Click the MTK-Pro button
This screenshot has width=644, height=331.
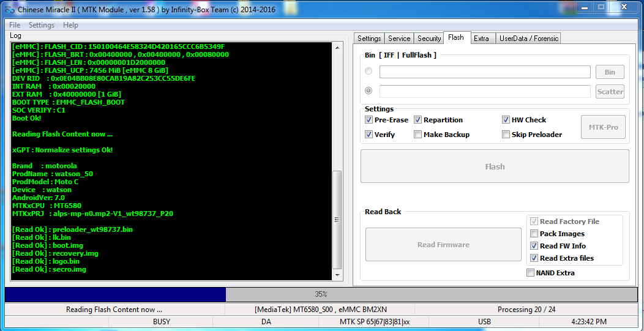(604, 127)
